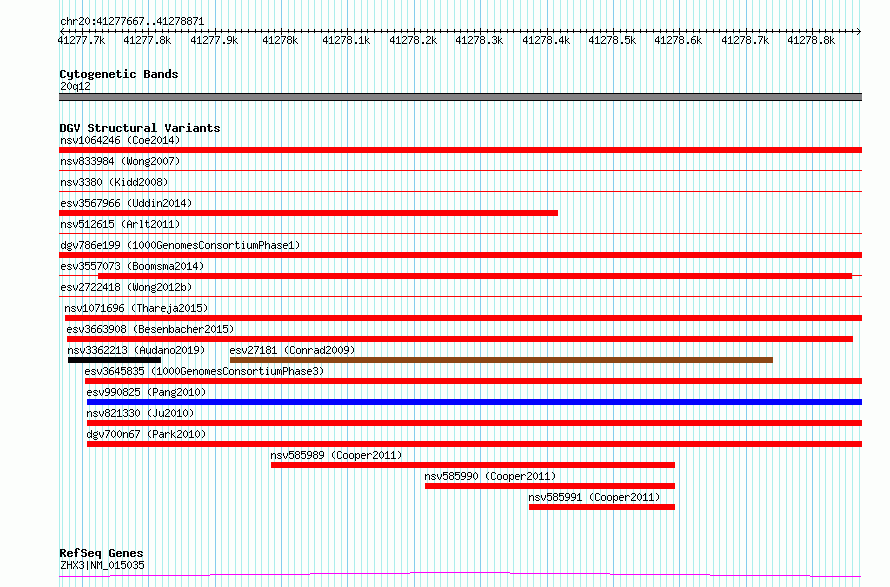Open the esv3567966 (Uddin2014) variant label
890x587 pixels.
click(126, 203)
